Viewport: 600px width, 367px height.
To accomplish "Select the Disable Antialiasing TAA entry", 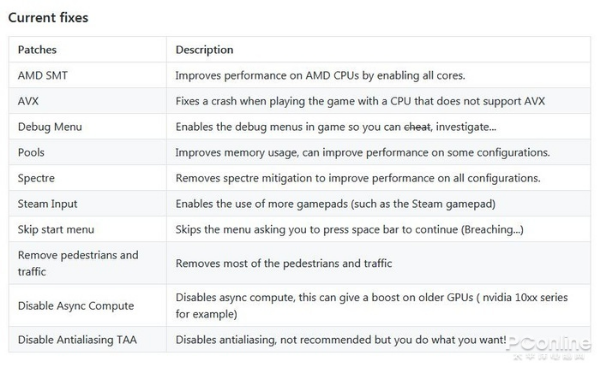I will pyautogui.click(x=77, y=339).
